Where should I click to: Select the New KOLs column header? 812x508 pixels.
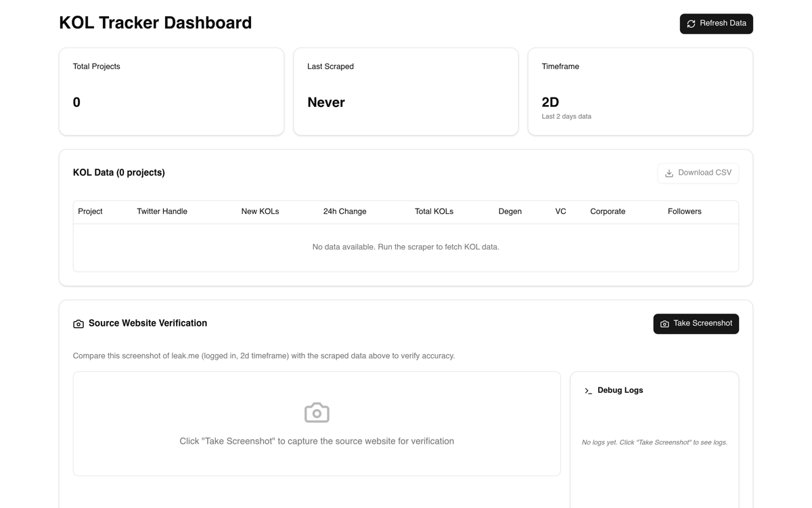(x=260, y=212)
